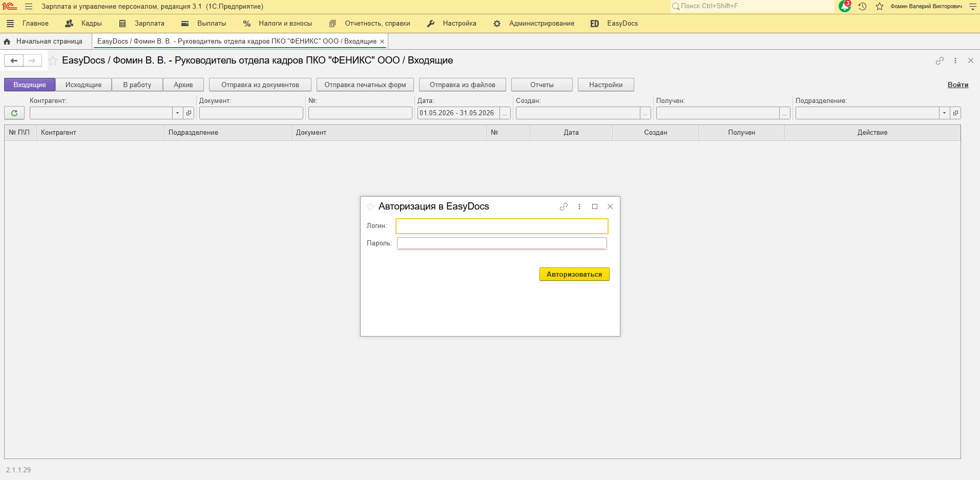Image resolution: width=980 pixels, height=480 pixels.
Task: Switch to the Начальная страница tab
Action: click(46, 41)
